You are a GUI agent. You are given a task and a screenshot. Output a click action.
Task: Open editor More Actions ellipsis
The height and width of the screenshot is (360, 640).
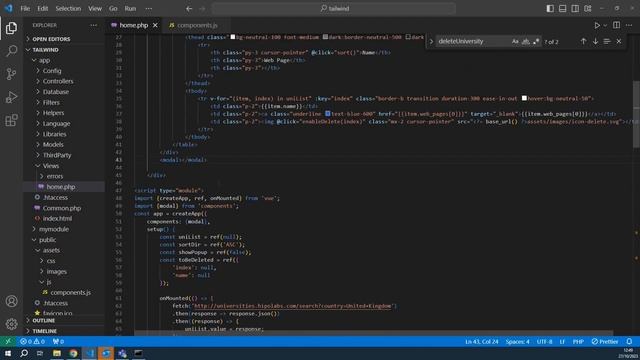[629, 25]
